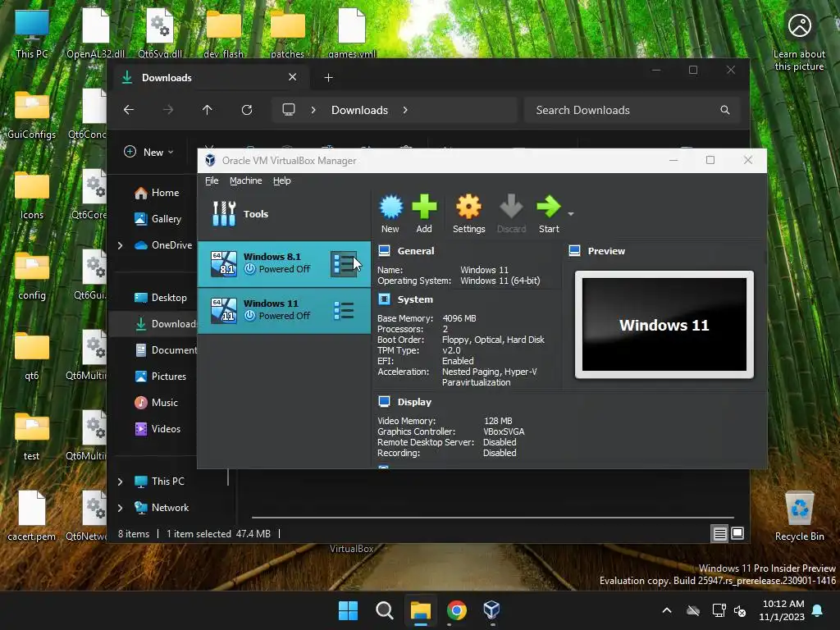Open Google Chrome from taskbar
Viewport: 840px width, 630px height.
click(x=456, y=610)
